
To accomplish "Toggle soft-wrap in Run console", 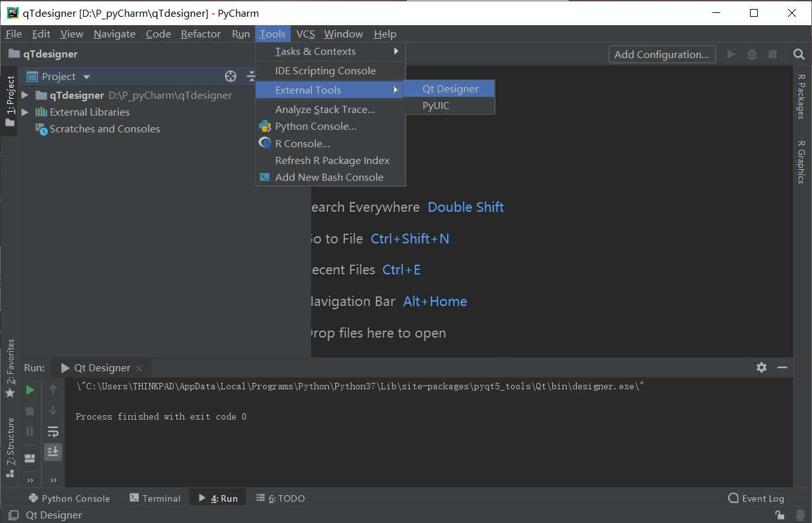I will pyautogui.click(x=53, y=431).
